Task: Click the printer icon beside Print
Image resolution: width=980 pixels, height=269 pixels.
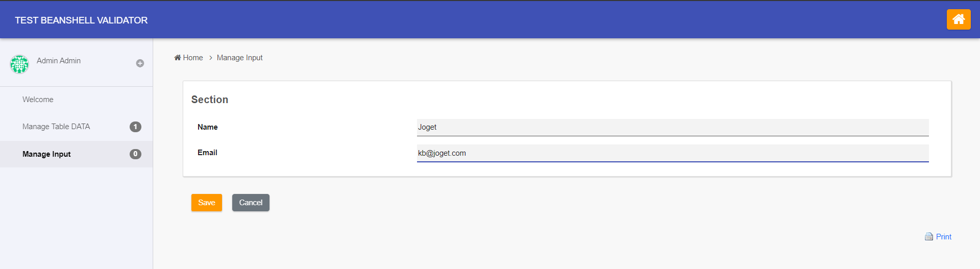Action: (x=929, y=237)
